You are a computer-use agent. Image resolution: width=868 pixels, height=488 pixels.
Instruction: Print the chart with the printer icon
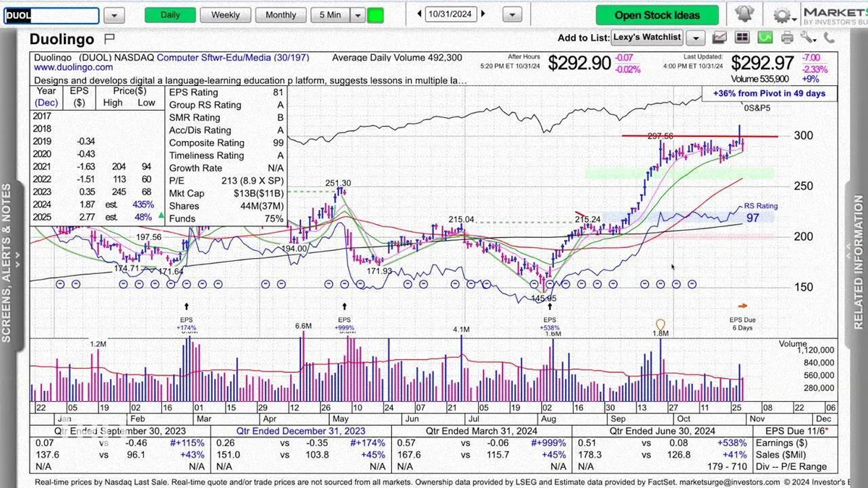tap(787, 38)
